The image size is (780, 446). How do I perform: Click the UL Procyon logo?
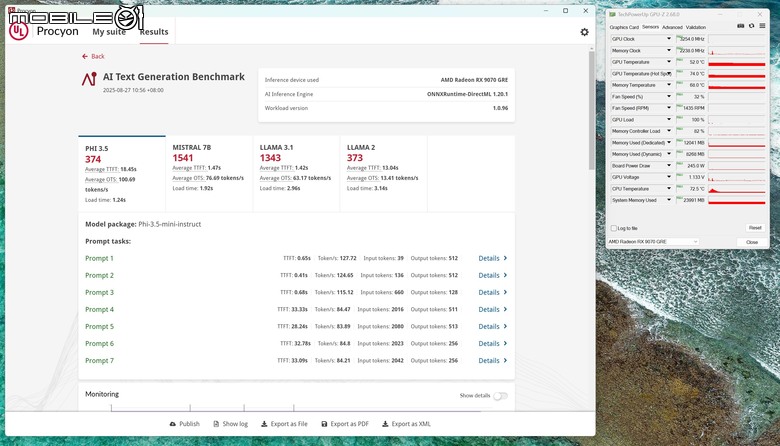pyautogui.click(x=18, y=31)
